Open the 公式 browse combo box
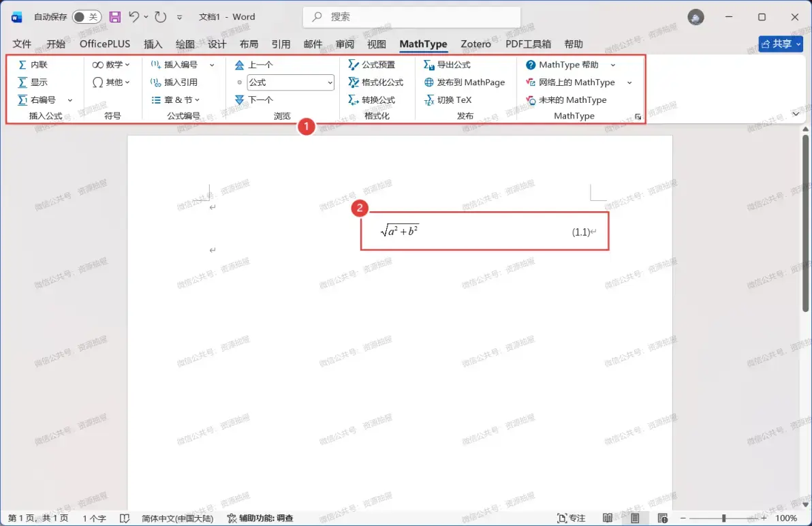Image resolution: width=812 pixels, height=526 pixels. coord(290,82)
